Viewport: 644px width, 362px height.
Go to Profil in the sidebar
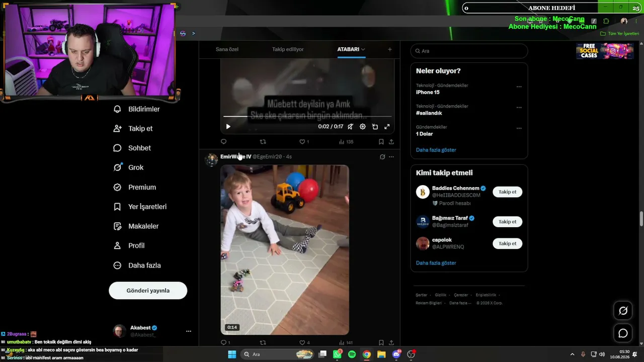(129, 246)
